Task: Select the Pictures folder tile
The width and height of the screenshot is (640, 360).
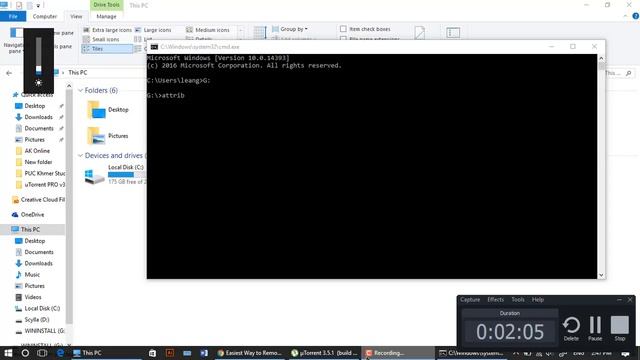Action: [x=108, y=136]
